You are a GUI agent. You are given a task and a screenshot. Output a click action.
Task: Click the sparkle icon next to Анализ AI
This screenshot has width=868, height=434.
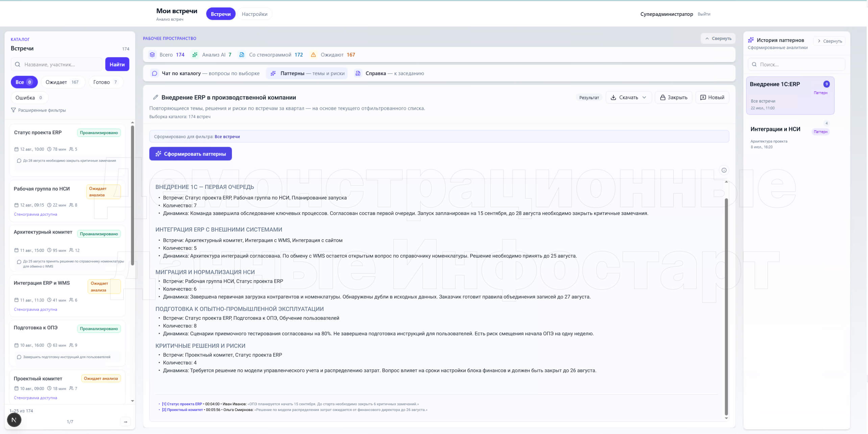pos(195,55)
